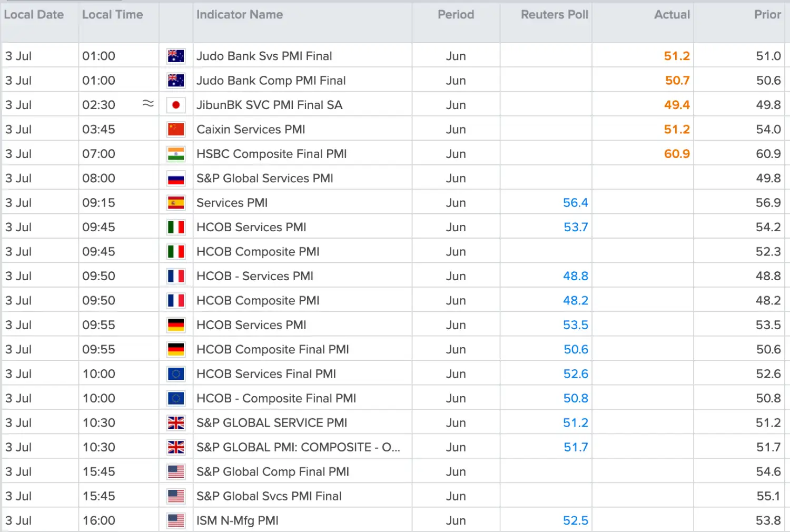Click Reuters Poll value 51.7 for UK composite PMI
The width and height of the screenshot is (790, 532).
point(576,448)
